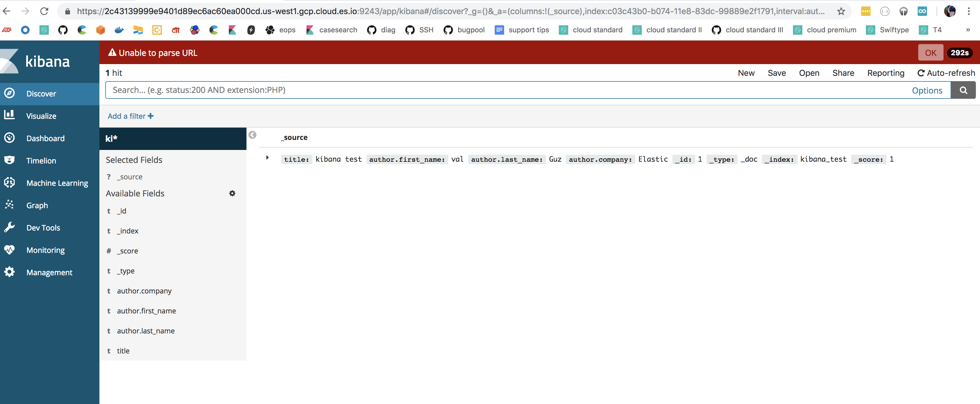This screenshot has width=980, height=404.
Task: Expand the kibana test document row
Action: [267, 158]
